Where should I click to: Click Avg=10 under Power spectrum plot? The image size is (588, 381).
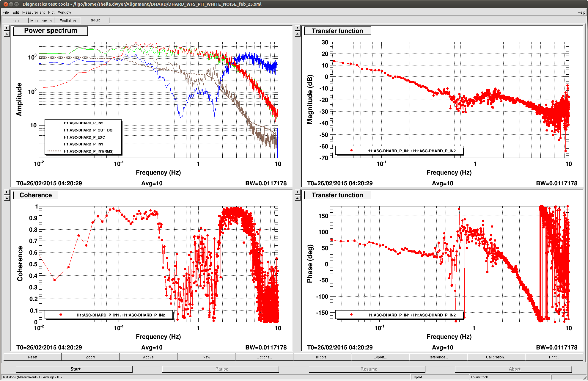coord(152,183)
